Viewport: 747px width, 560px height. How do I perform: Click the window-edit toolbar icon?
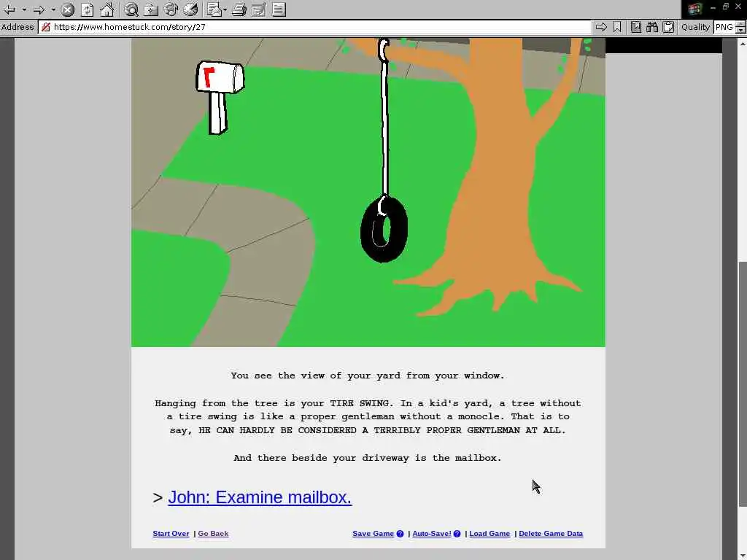pos(259,9)
